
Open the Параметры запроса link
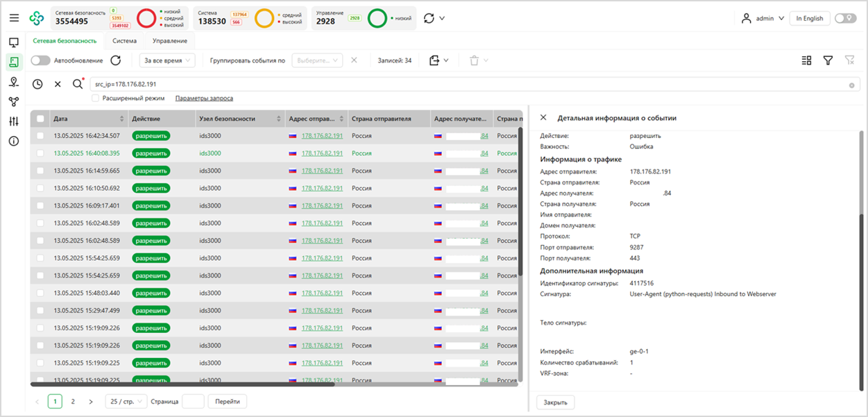[x=204, y=99]
